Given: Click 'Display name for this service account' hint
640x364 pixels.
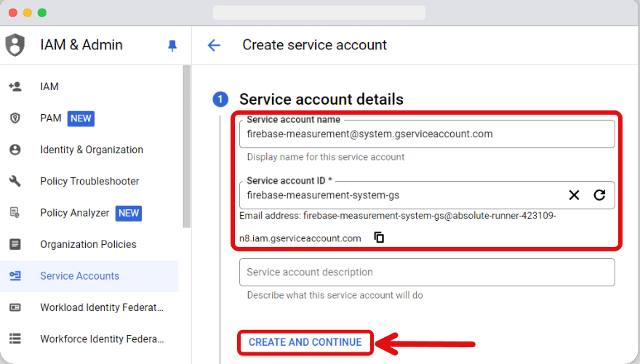Looking at the screenshot, I should 326,157.
